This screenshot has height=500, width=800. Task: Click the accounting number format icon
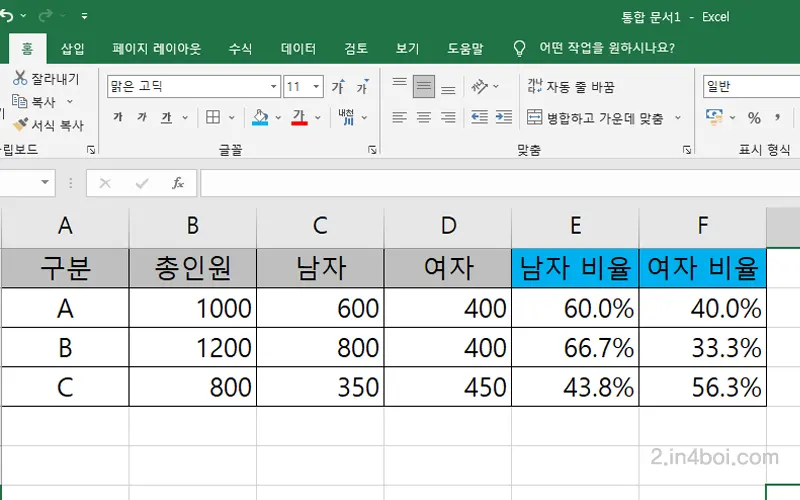pos(714,117)
